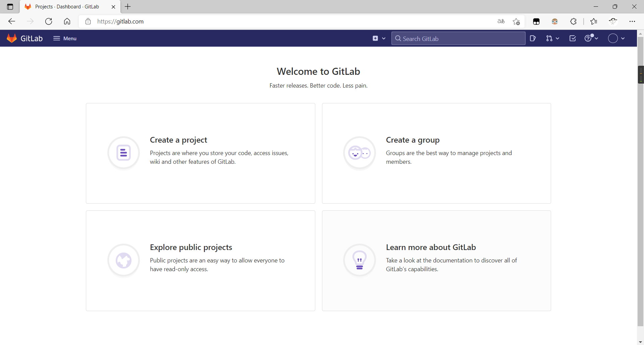Click 'Groups are the best way' description
644x345 pixels.
[449, 157]
